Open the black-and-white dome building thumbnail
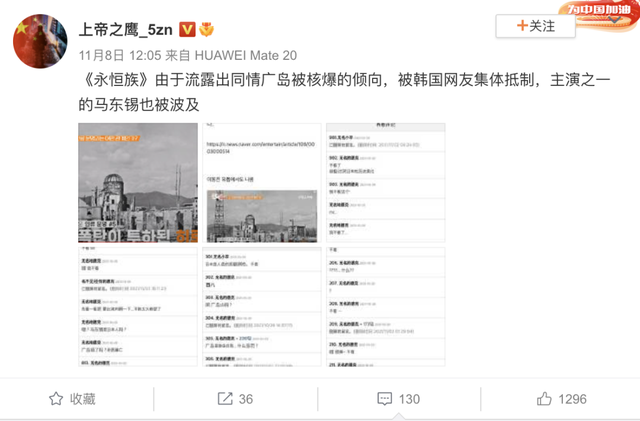 (x=138, y=183)
